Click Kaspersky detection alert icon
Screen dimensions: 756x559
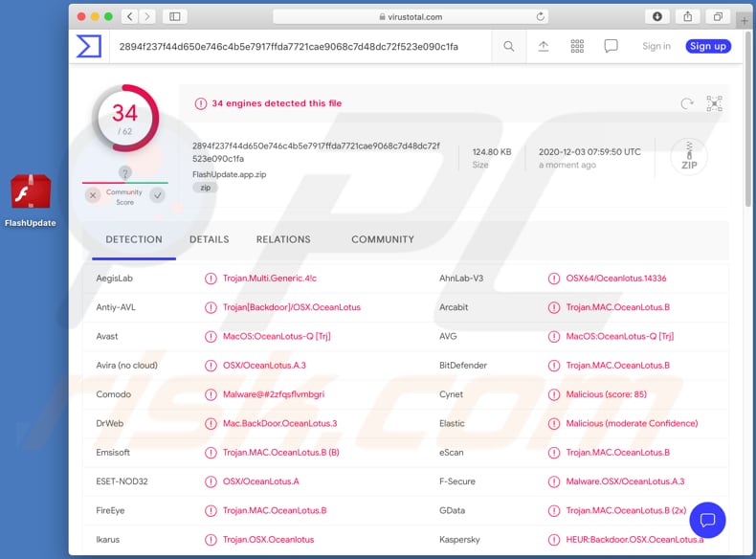pos(554,540)
